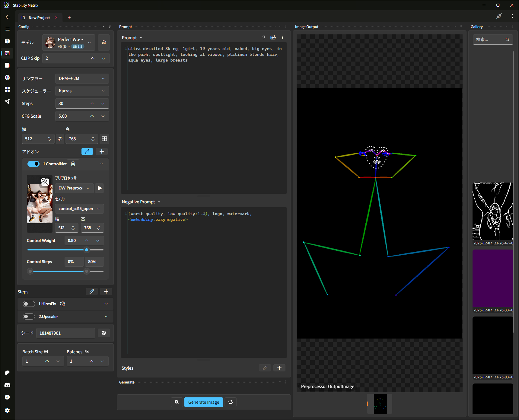This screenshot has height=420, width=519.
Task: Enable the Upscaler step toggle
Action: click(x=29, y=317)
